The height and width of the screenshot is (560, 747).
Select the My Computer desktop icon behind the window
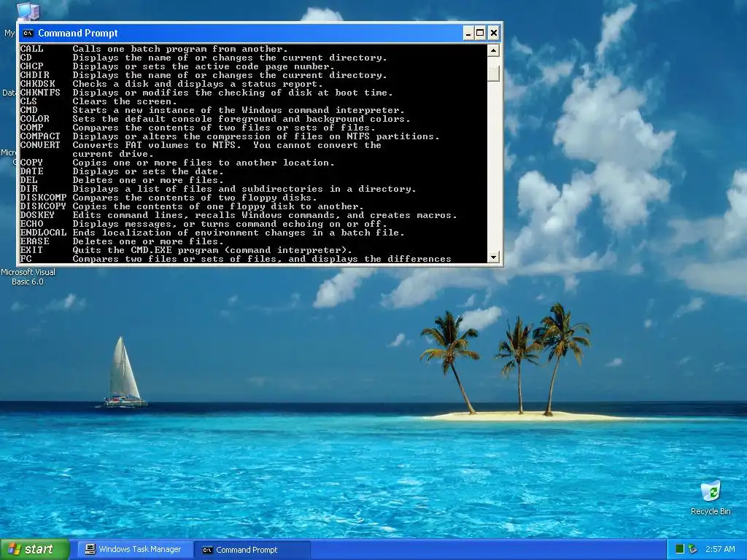click(x=28, y=11)
